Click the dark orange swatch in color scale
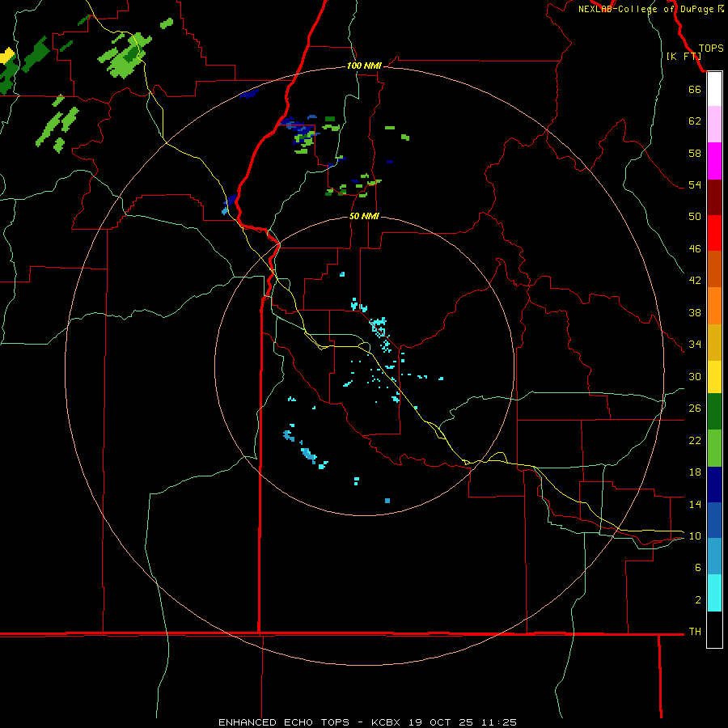728x728 pixels. (714, 269)
